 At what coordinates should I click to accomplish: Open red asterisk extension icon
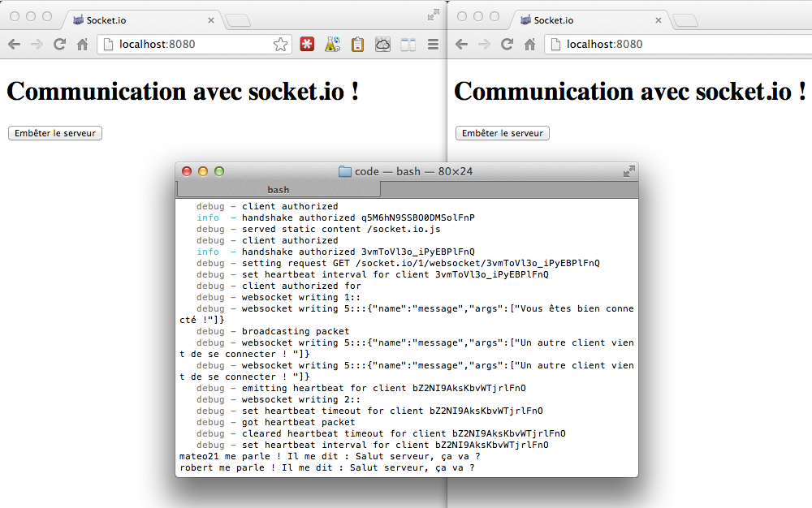point(307,45)
